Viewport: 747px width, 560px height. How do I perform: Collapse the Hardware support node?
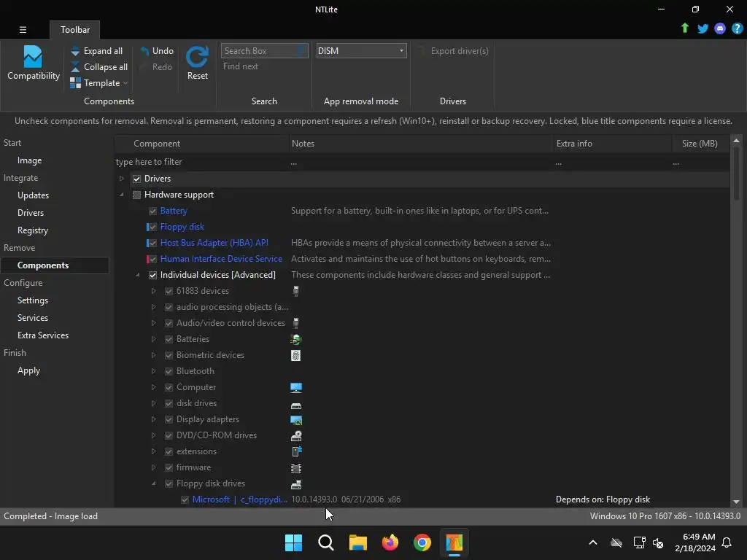pos(122,195)
